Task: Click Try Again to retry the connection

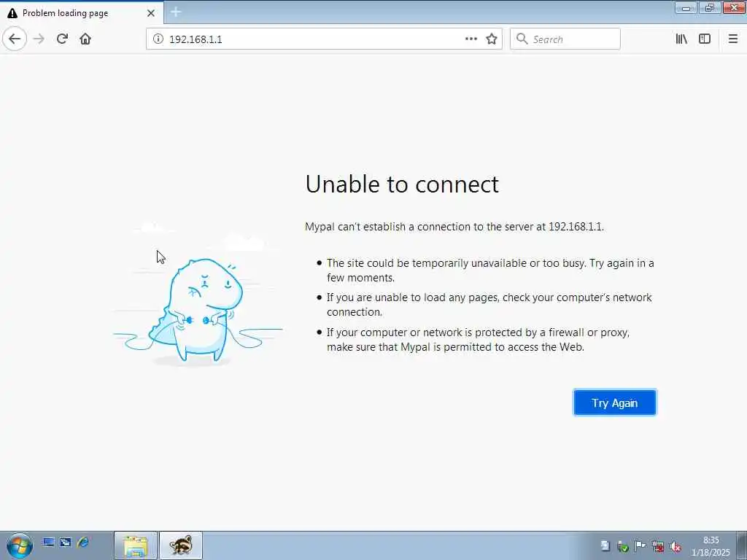Action: 614,402
